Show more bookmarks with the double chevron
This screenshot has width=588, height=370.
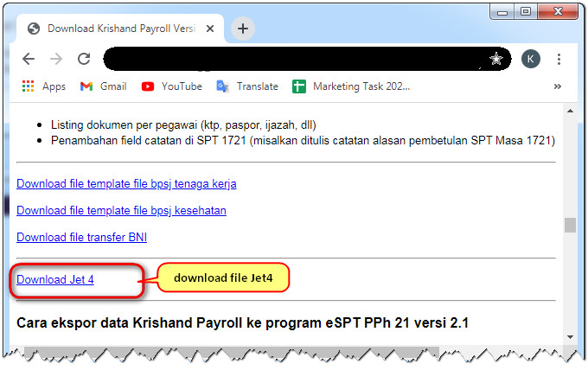(x=557, y=86)
